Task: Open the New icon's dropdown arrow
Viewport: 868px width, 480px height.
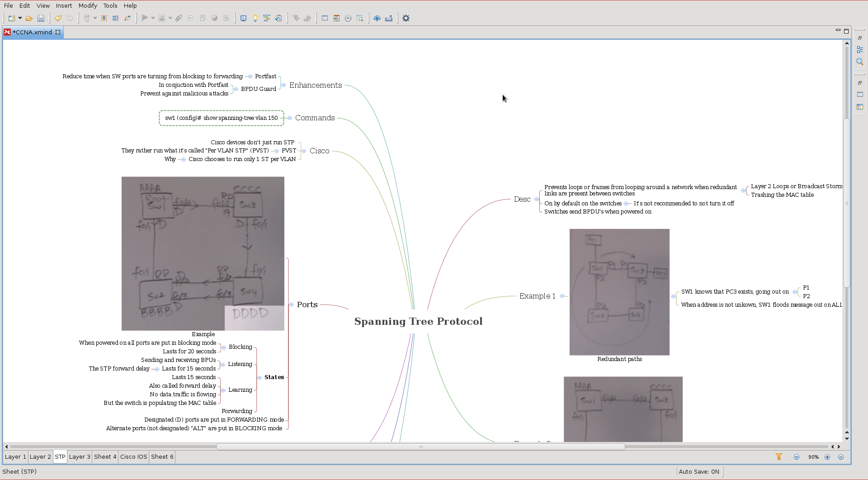Action: 20,18
